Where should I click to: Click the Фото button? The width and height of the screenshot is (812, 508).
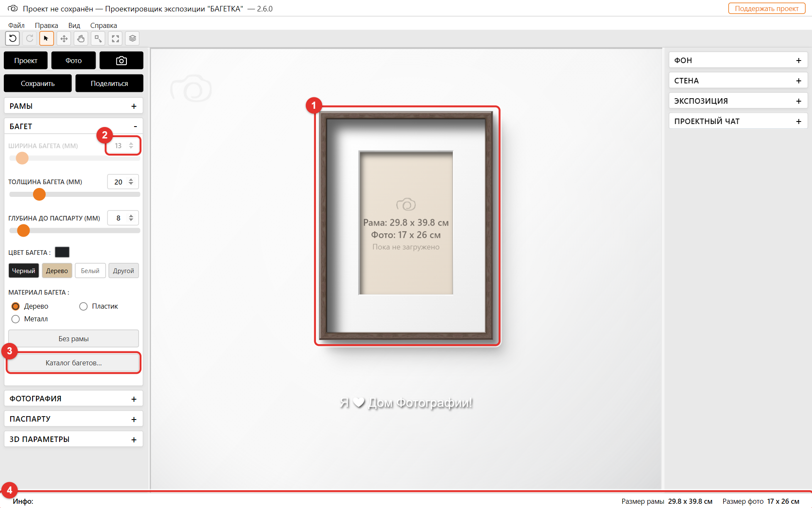(74, 61)
